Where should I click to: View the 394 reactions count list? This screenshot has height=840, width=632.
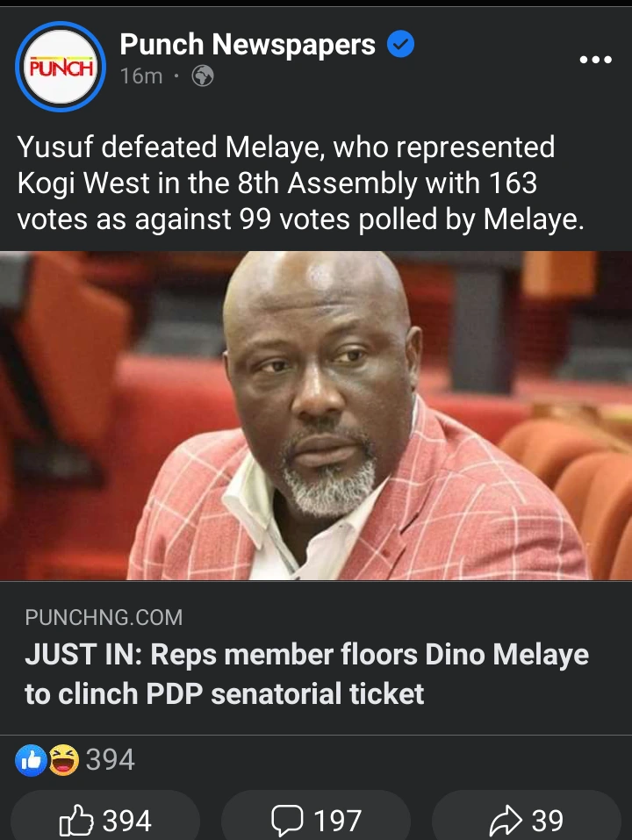[111, 759]
